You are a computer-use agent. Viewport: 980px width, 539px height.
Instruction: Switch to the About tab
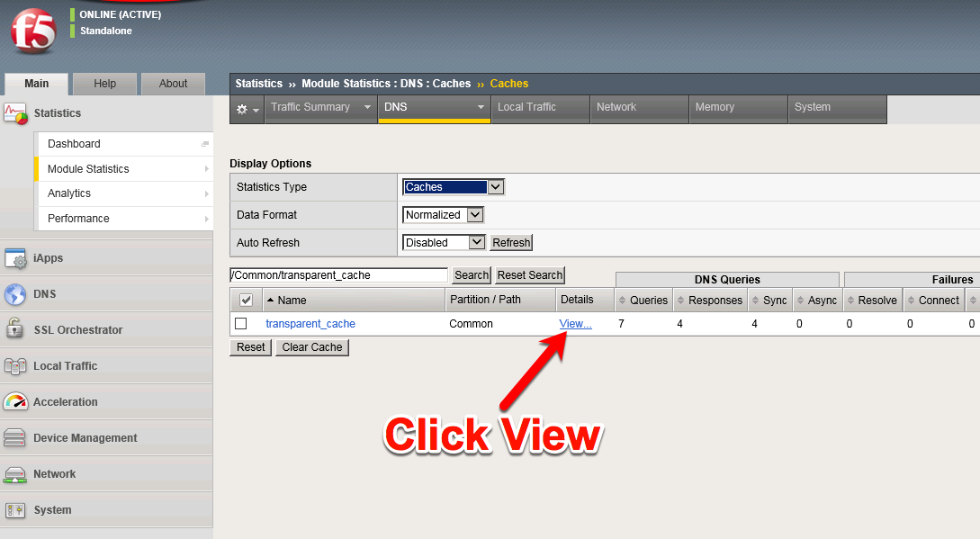click(173, 84)
